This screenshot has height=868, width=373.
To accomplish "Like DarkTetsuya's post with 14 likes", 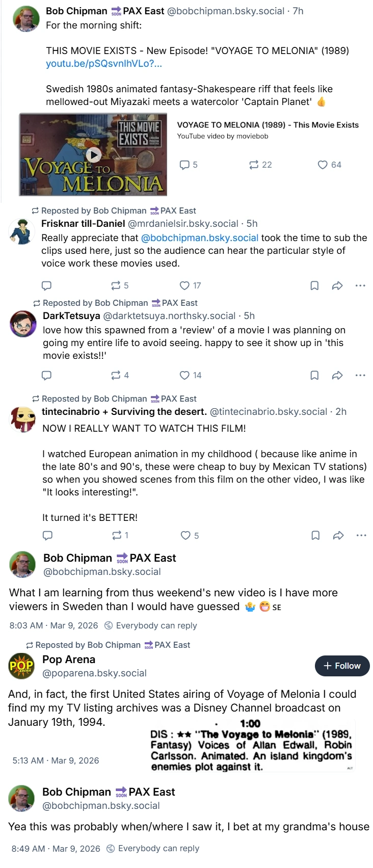I will click(x=191, y=375).
